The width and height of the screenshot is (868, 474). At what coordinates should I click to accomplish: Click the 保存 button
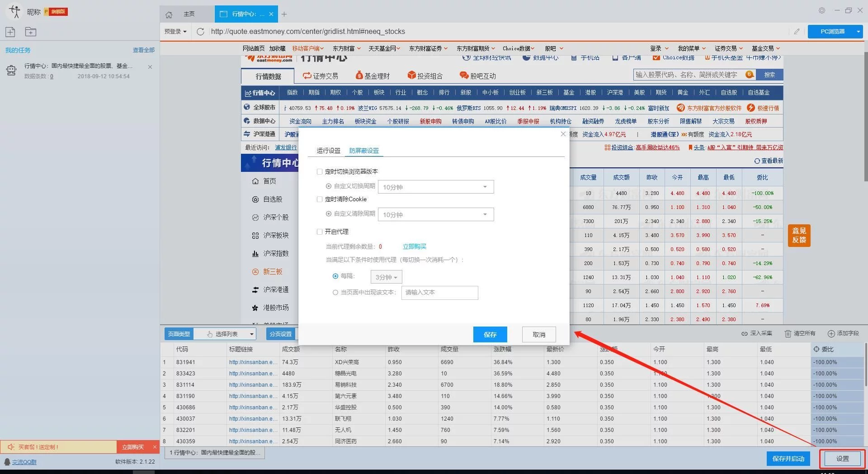point(490,335)
